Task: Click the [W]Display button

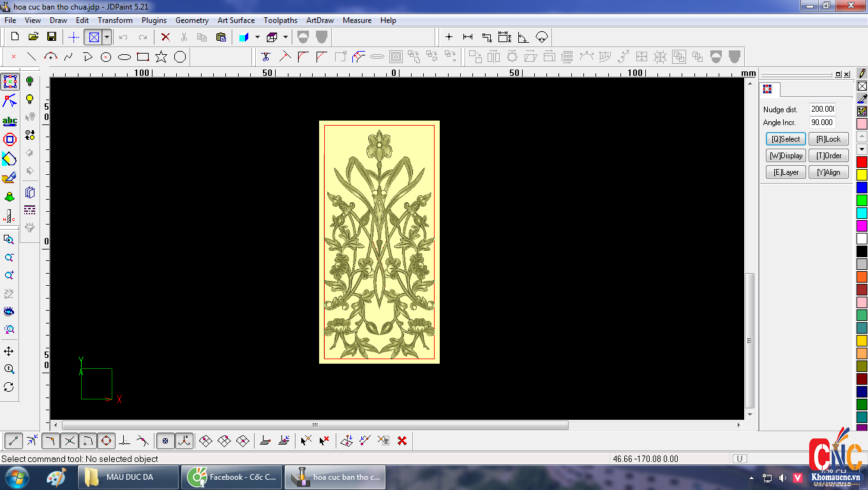Action: (786, 156)
